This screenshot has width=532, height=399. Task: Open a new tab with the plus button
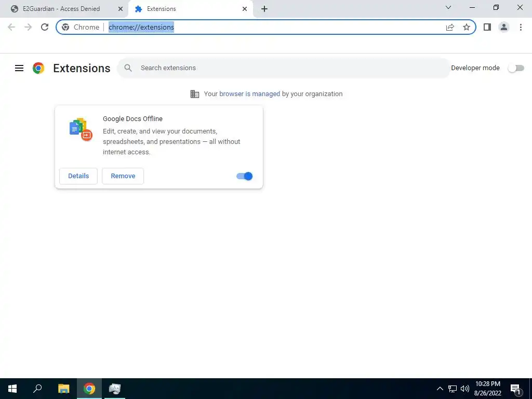click(x=264, y=9)
